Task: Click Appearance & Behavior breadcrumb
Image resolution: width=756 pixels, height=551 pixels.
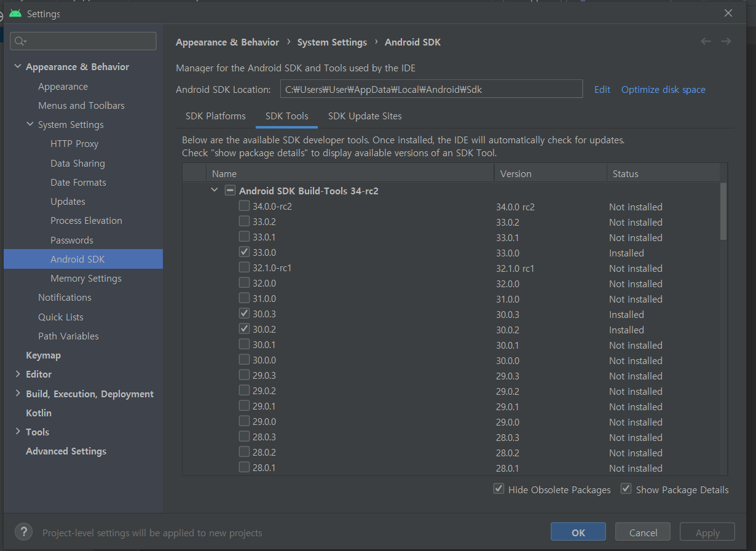Action: 227,42
